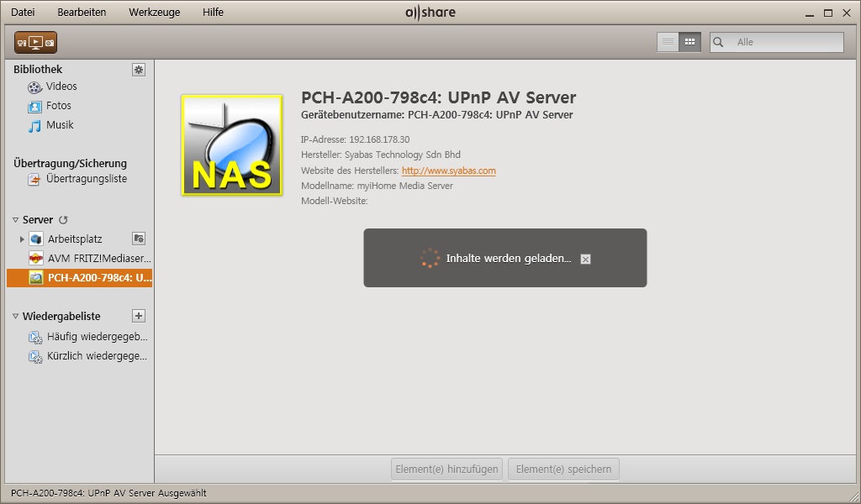Open the Übertragungsliste item
This screenshot has width=861, height=504.
[x=87, y=179]
